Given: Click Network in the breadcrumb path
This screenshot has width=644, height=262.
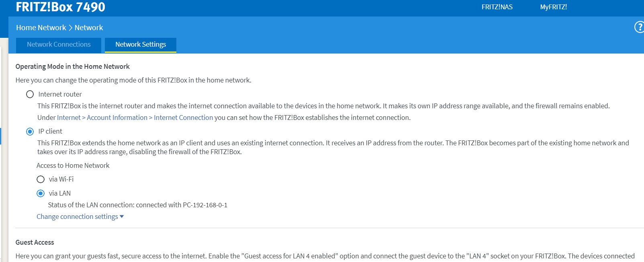Looking at the screenshot, I should (89, 28).
